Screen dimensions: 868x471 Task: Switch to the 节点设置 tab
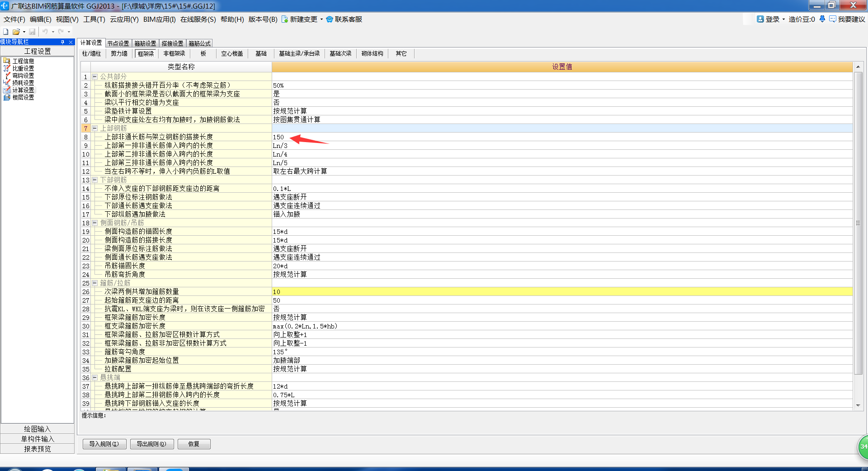click(x=118, y=43)
